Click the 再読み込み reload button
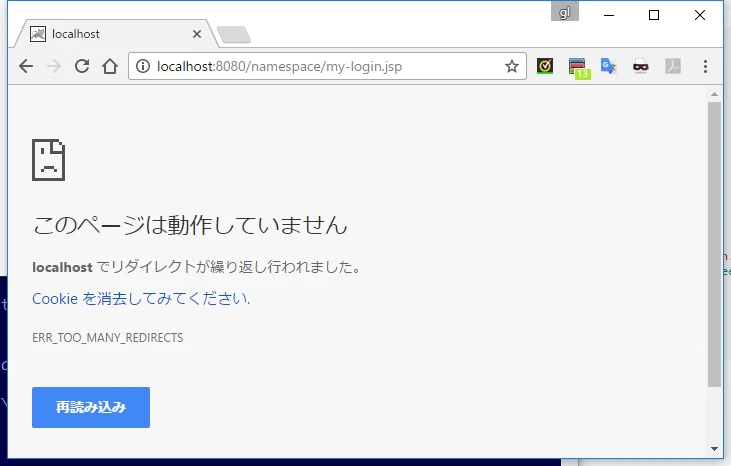This screenshot has width=731, height=466. tap(91, 407)
